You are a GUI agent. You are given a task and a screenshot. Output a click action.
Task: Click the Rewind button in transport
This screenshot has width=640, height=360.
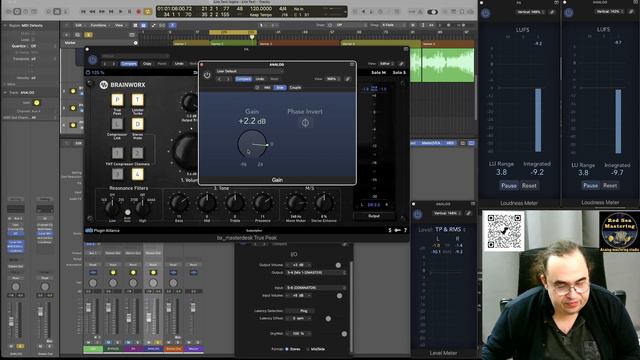[93, 12]
